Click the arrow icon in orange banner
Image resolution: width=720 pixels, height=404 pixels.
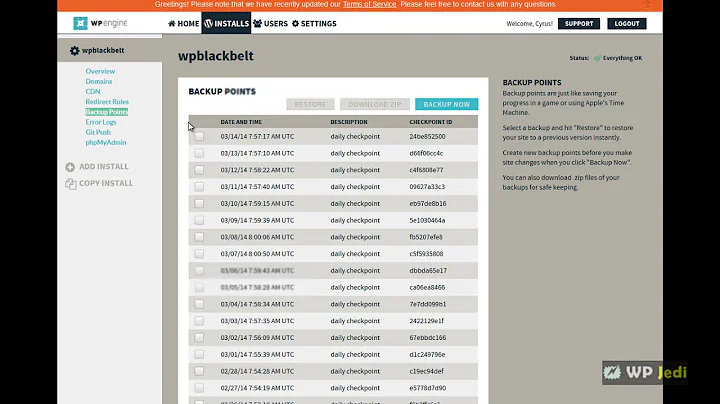(647, 4)
